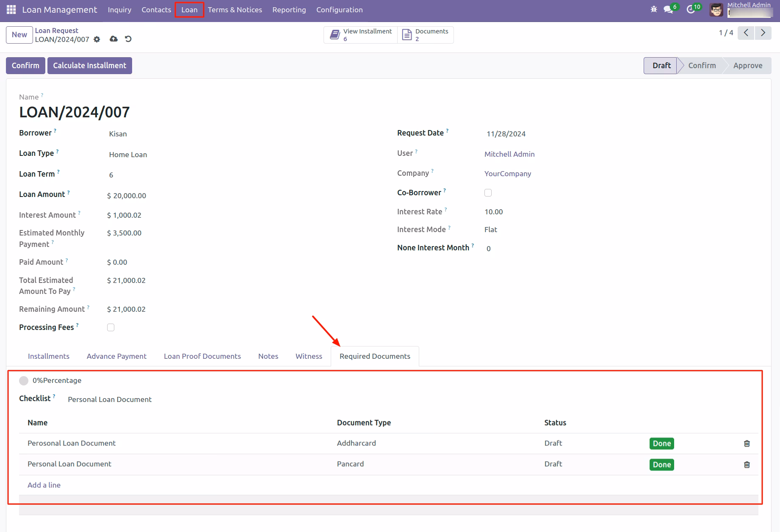Image resolution: width=780 pixels, height=532 pixels.
Task: Select Approve status stage
Action: point(748,66)
